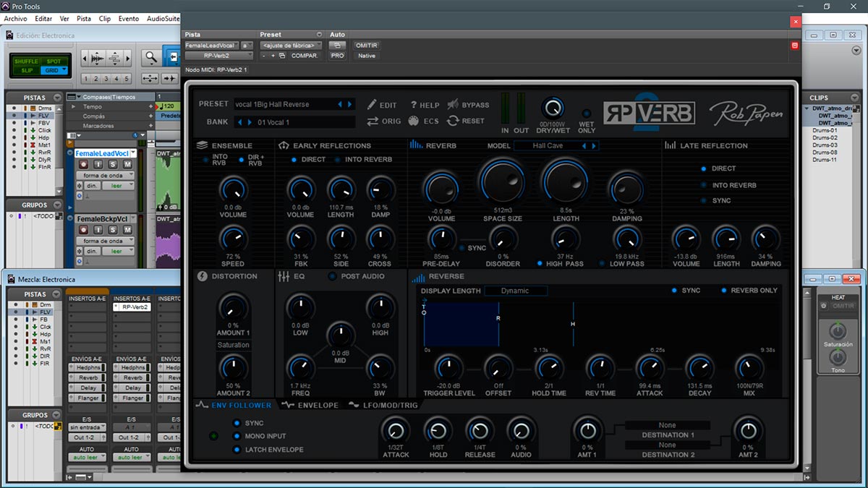Image resolution: width=868 pixels, height=488 pixels.
Task: Solo the FemaleLeadVocl track
Action: pyautogui.click(x=112, y=165)
